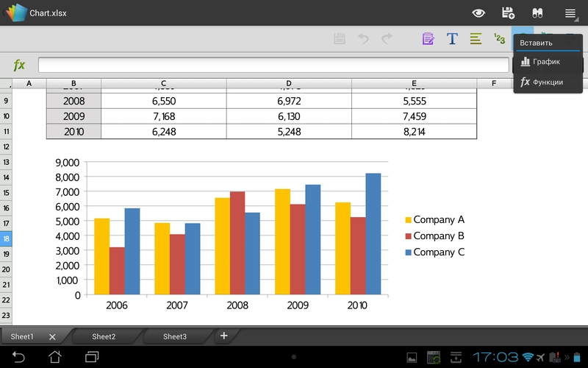Select column A header
Screen dimensions: 588x368
click(29, 83)
